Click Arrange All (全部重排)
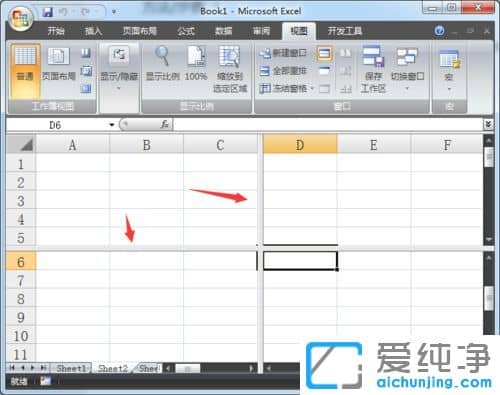This screenshot has height=395, width=500. [283, 71]
